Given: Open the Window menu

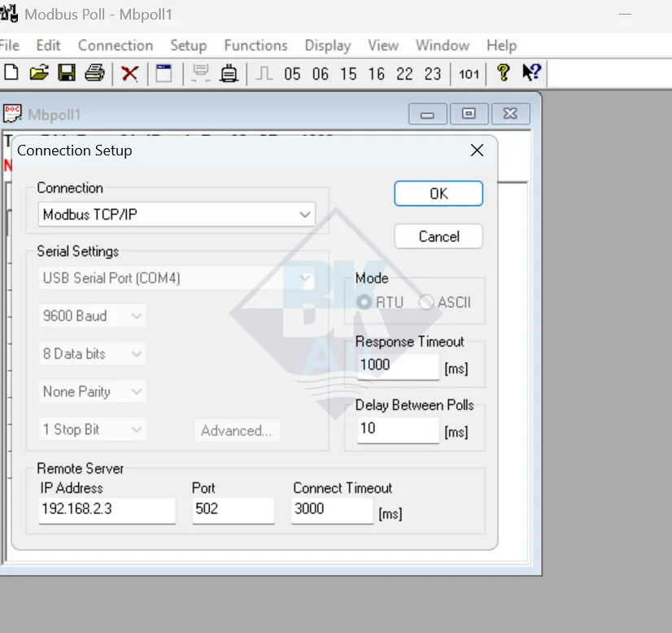Looking at the screenshot, I should pyautogui.click(x=443, y=45).
